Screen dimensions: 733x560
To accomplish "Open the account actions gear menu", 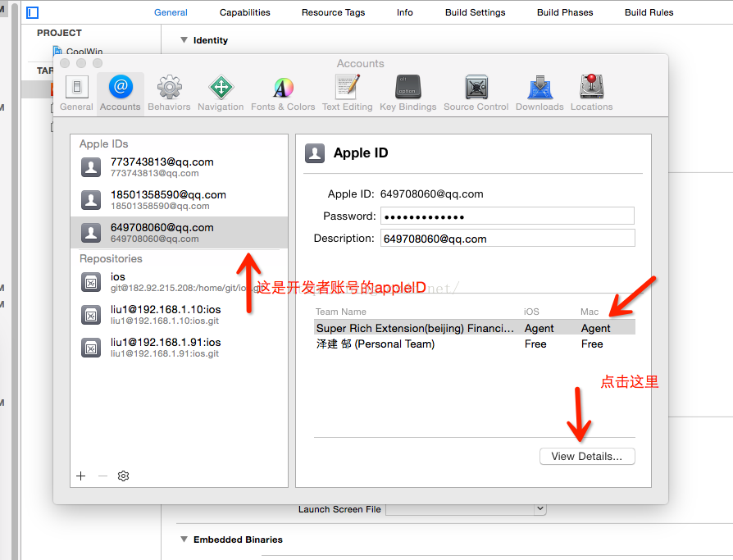I will pos(124,476).
